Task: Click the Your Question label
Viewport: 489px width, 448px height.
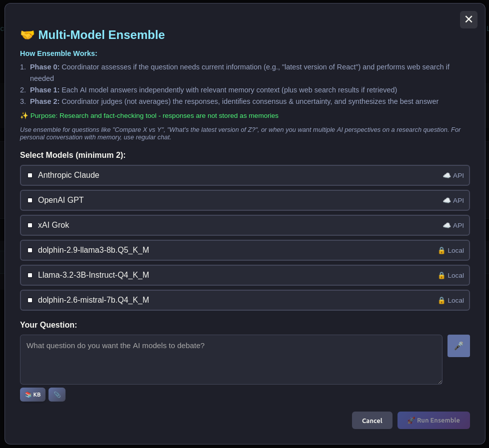Action: [x=48, y=325]
